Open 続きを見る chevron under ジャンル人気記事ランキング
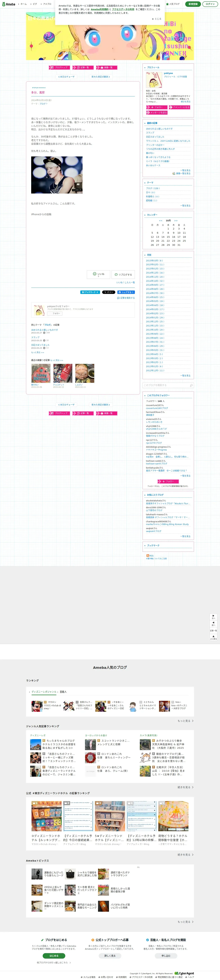The width and height of the screenshot is (220, 980). tap(186, 787)
